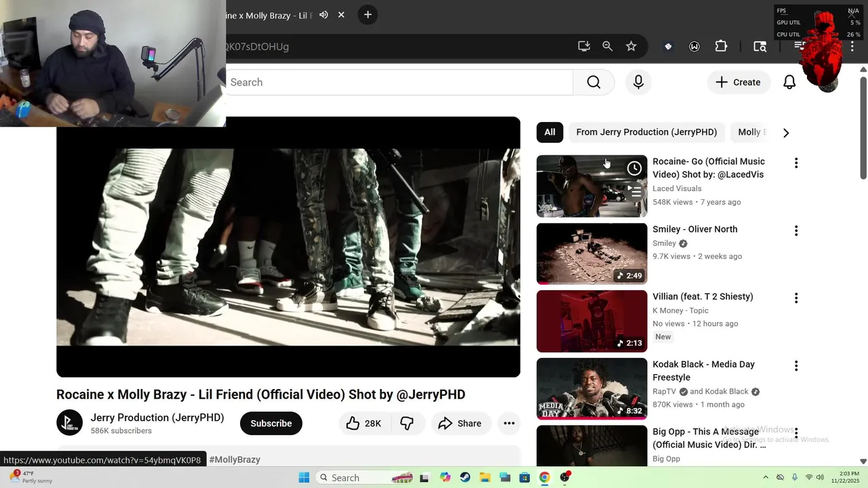Image resolution: width=868 pixels, height=488 pixels.
Task: Open the Rocaine- Go video thumbnail
Action: coord(592,186)
